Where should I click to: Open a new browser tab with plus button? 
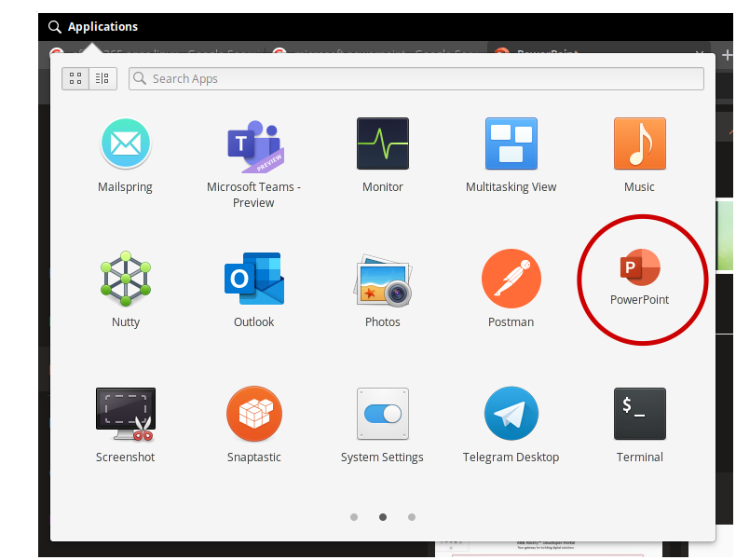pyautogui.click(x=727, y=55)
